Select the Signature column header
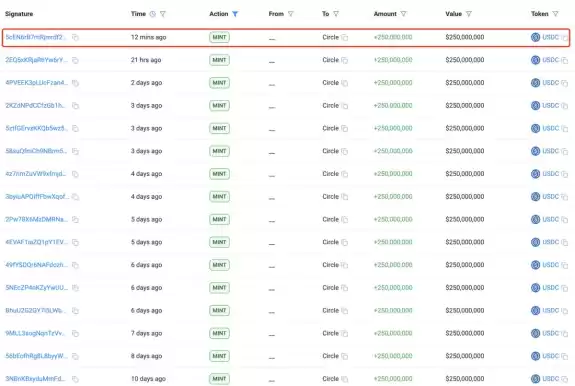 [19, 14]
